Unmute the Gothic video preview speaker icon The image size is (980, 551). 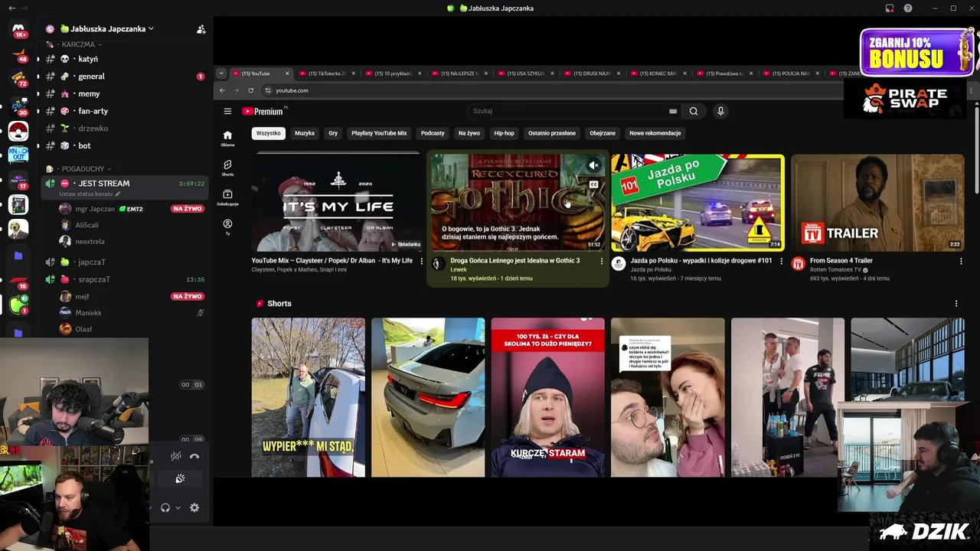click(593, 165)
